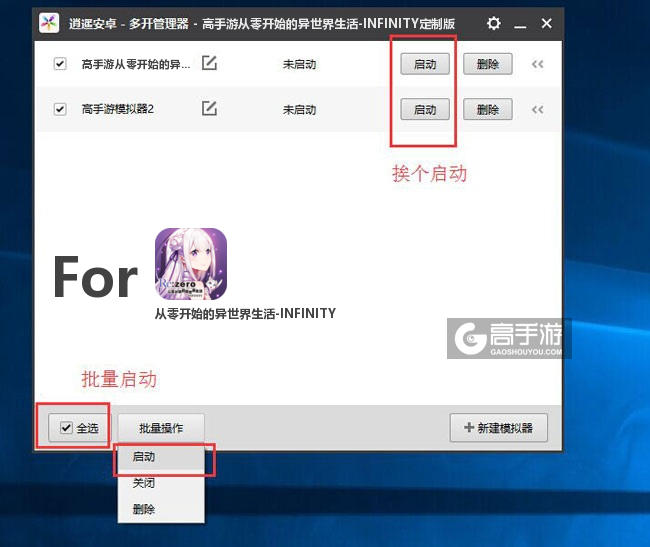Choose 关闭 from the batch menu

[161, 483]
